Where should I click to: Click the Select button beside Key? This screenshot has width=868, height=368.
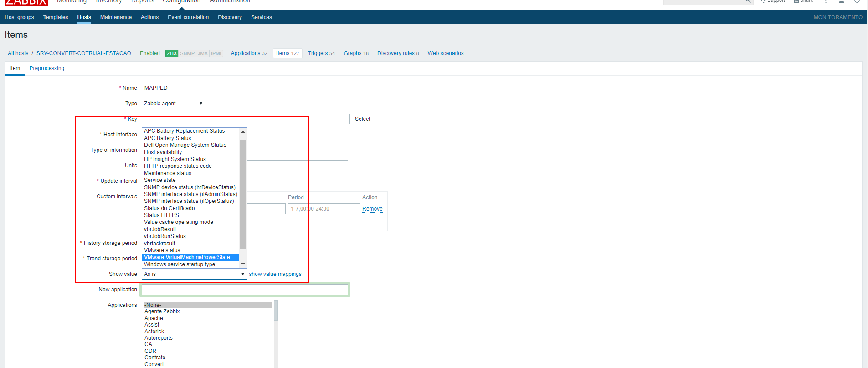363,119
